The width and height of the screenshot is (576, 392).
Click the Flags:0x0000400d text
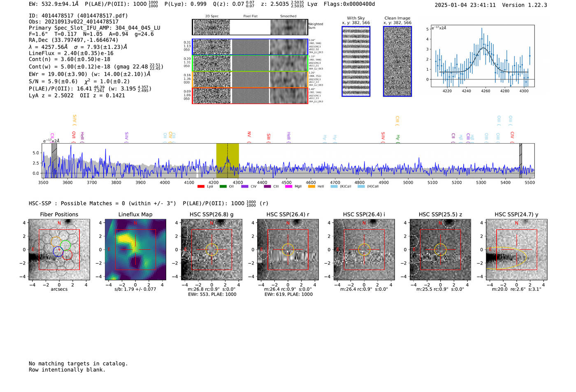[x=349, y=4]
